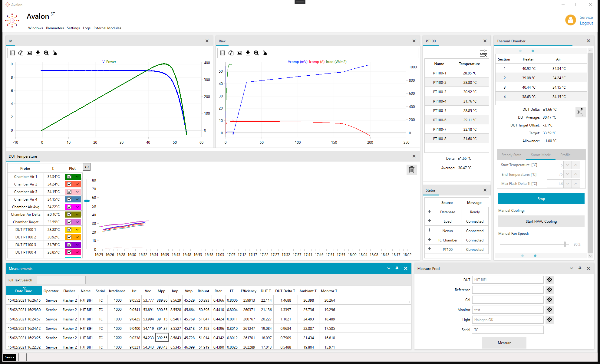
Task: Click the Serial input field
Action: 508,330
